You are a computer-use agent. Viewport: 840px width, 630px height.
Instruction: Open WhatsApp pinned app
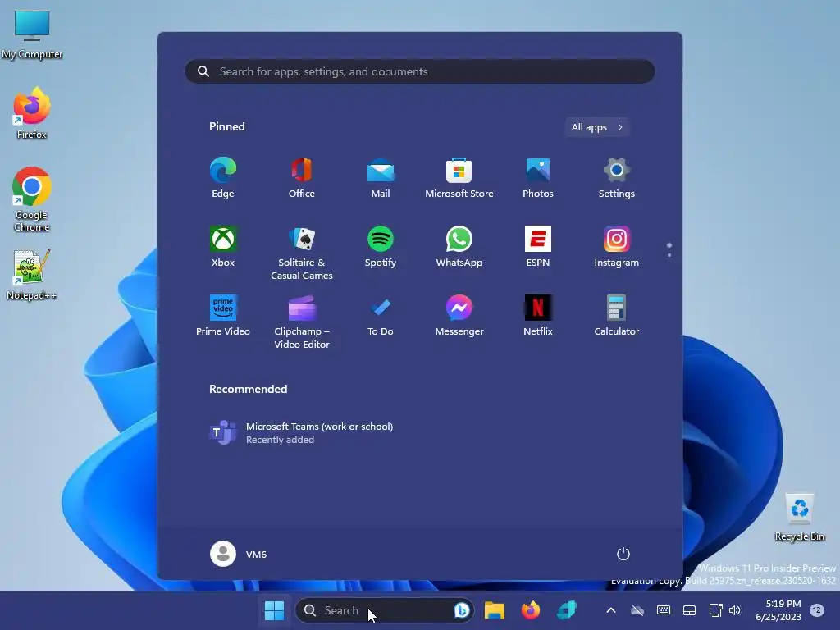pos(459,247)
